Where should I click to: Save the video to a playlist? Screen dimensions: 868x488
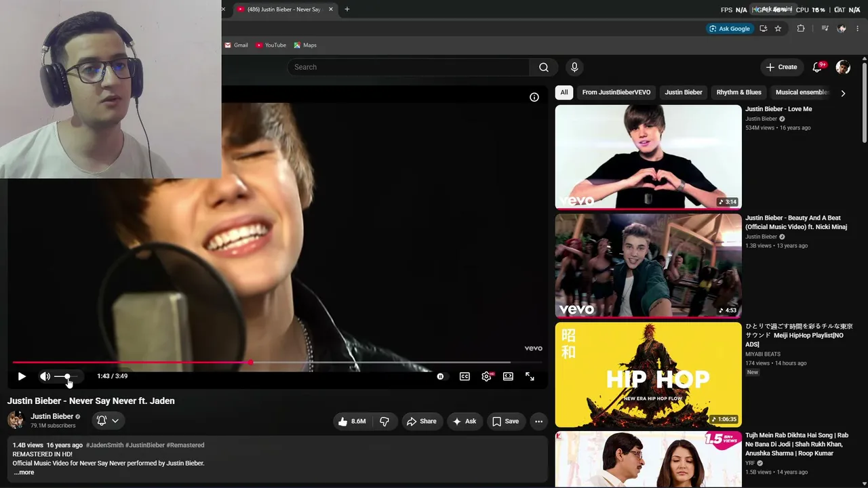(x=505, y=421)
